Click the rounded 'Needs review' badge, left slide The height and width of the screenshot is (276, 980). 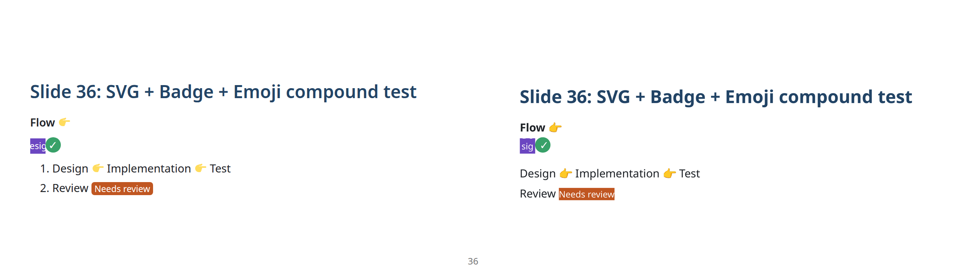122,189
